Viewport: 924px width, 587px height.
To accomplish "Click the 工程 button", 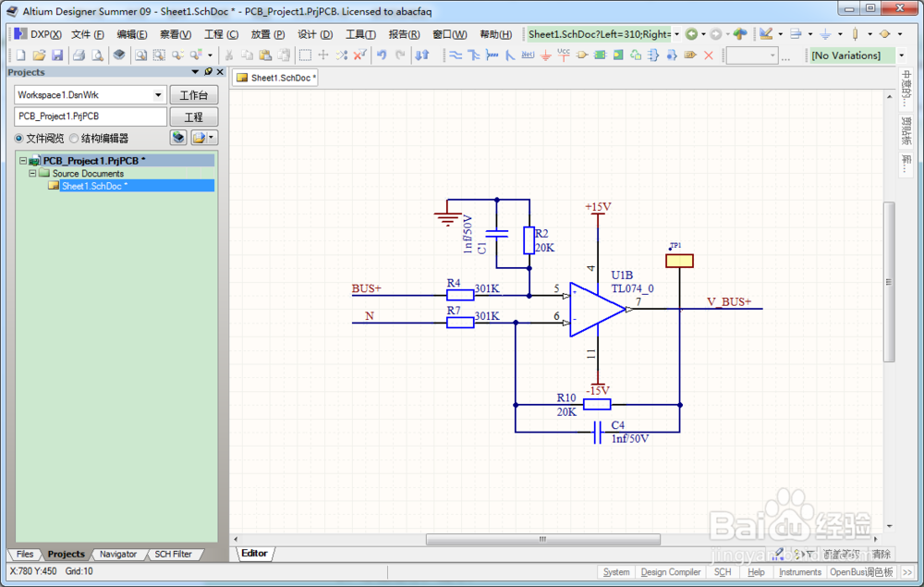I will 193,117.
